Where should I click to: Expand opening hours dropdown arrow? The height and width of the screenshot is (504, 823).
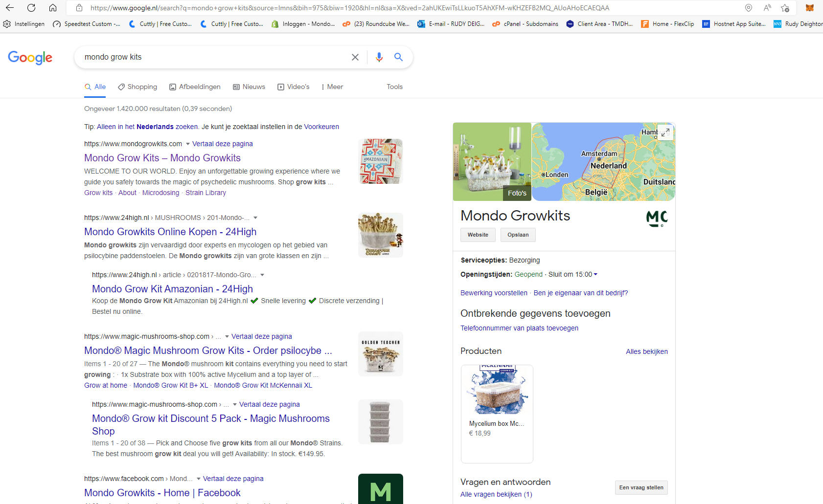595,275
